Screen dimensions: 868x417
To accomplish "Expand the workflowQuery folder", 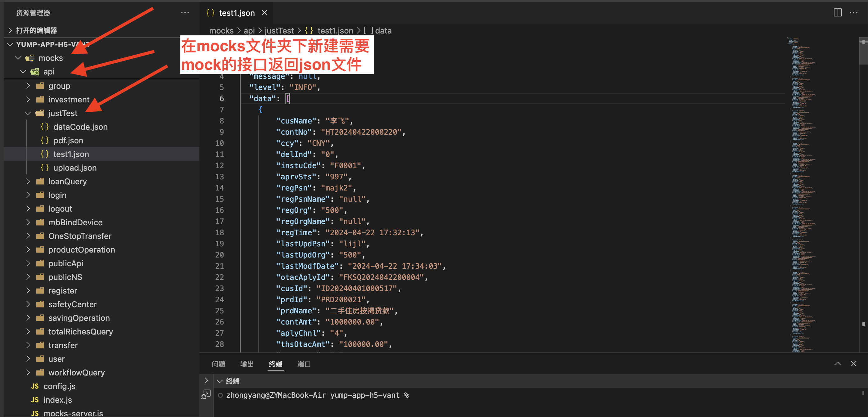I will click(28, 372).
